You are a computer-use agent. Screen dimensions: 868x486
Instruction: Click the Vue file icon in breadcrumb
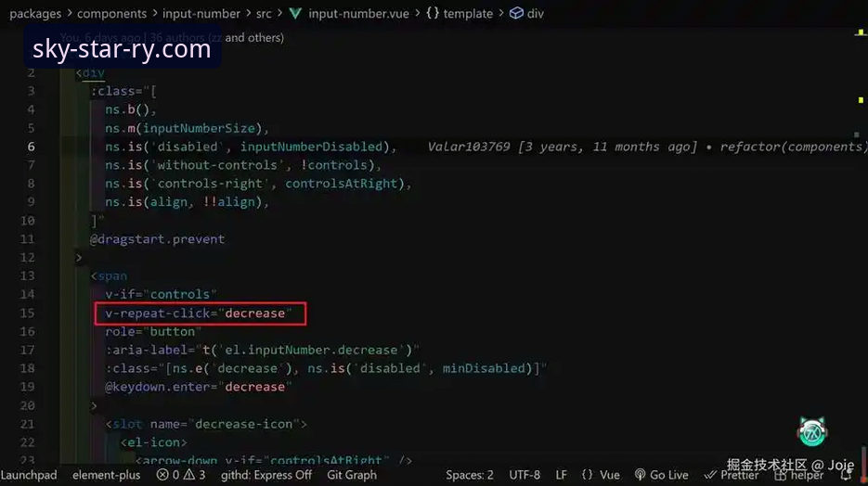295,13
